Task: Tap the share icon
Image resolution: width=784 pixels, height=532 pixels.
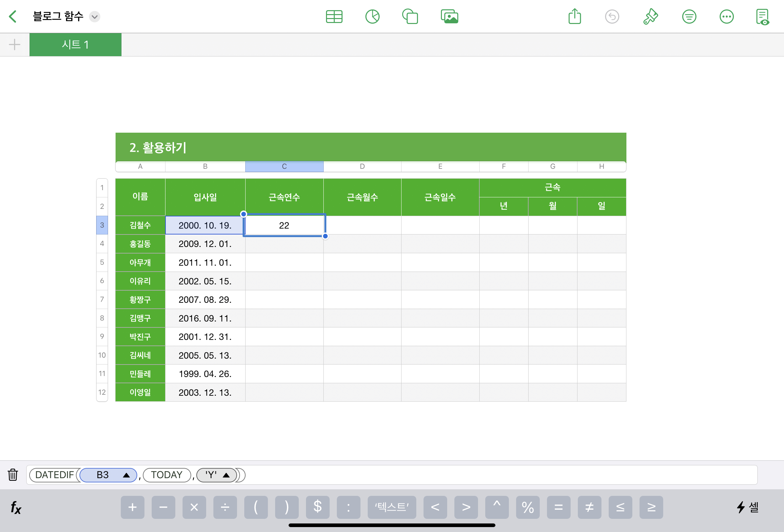Action: pyautogui.click(x=574, y=16)
